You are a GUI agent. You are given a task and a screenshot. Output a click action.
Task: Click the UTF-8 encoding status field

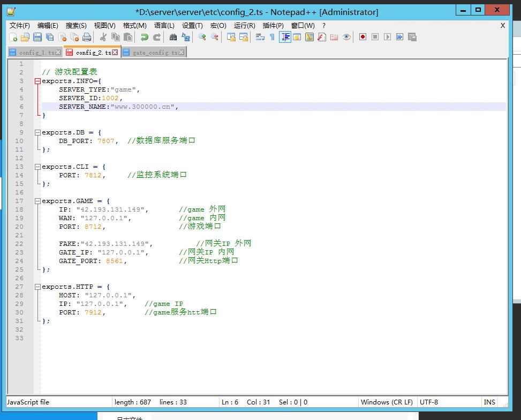coord(429,402)
